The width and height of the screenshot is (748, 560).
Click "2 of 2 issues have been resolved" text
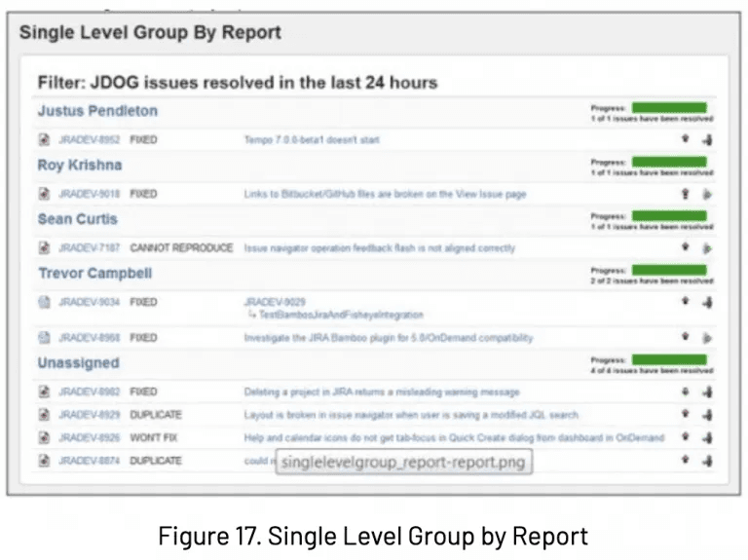pos(653,280)
